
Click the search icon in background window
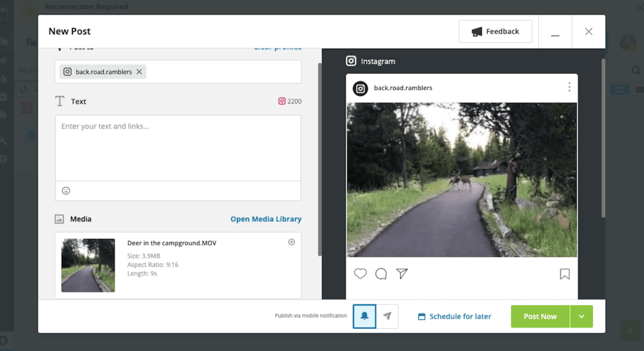(x=636, y=70)
